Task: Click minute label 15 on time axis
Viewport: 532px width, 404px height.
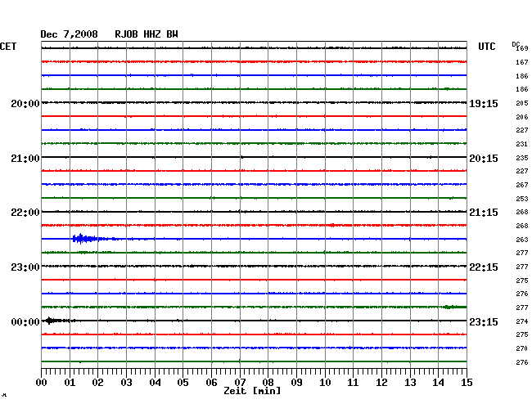Action: tap(467, 382)
